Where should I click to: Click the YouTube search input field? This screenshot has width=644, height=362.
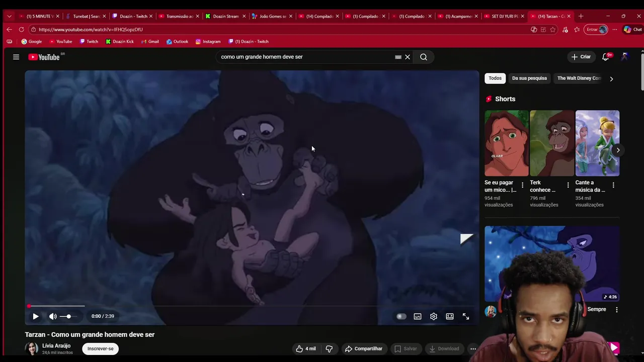click(307, 57)
